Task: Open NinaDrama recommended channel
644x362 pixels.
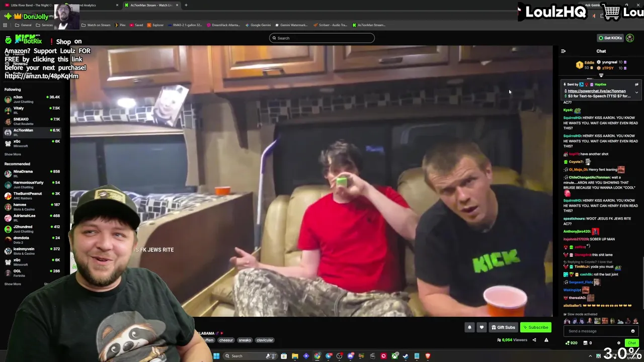Action: tap(32, 173)
